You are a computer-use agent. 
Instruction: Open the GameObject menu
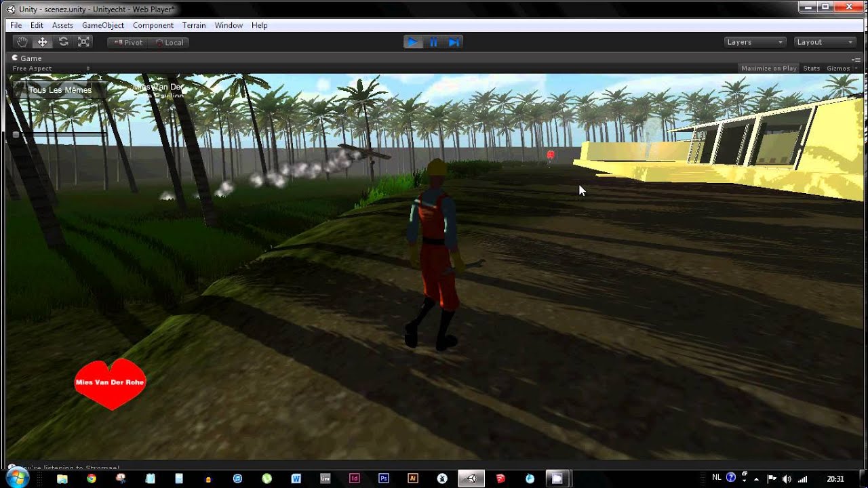click(x=103, y=25)
